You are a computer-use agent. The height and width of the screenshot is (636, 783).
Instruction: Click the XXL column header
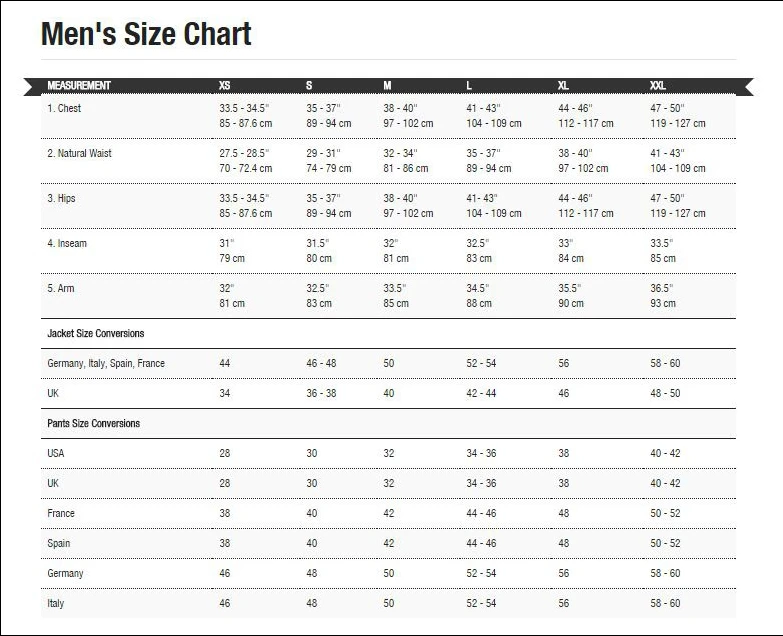pos(658,85)
